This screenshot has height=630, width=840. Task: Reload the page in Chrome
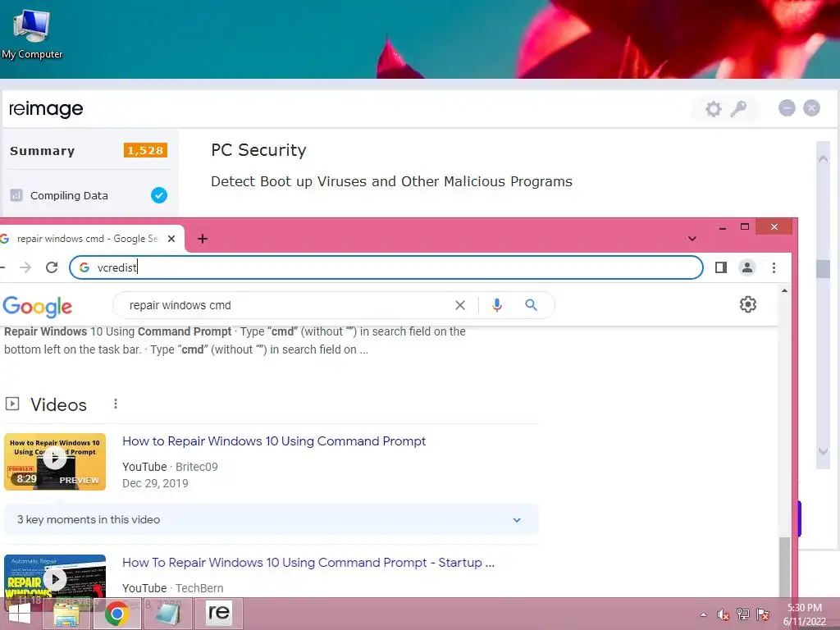pos(52,267)
